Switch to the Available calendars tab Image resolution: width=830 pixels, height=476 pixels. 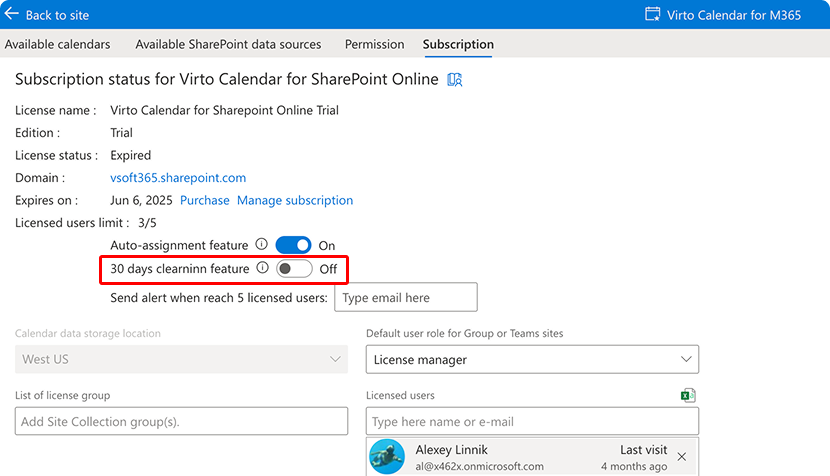click(58, 44)
